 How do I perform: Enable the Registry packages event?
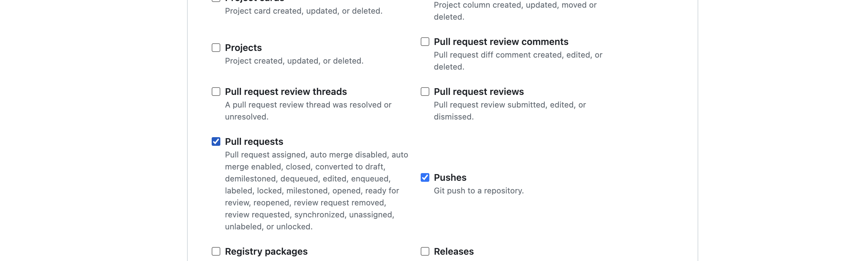[216, 251]
